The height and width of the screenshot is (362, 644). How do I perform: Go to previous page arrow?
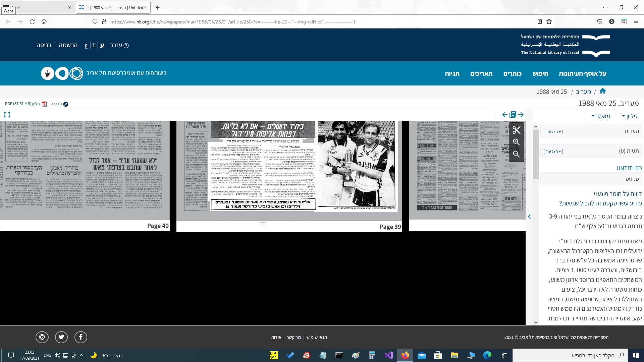coord(505,115)
